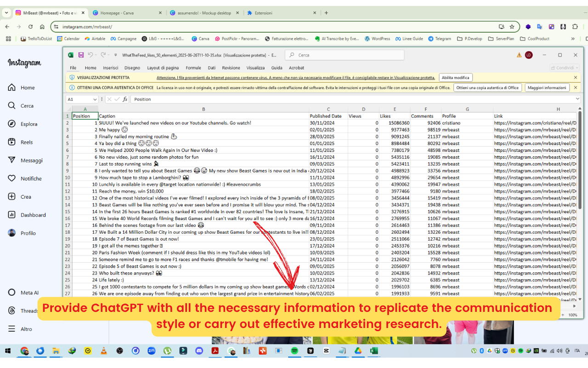Open a new Chrome tab
The height and width of the screenshot is (368, 588).
coord(326,13)
